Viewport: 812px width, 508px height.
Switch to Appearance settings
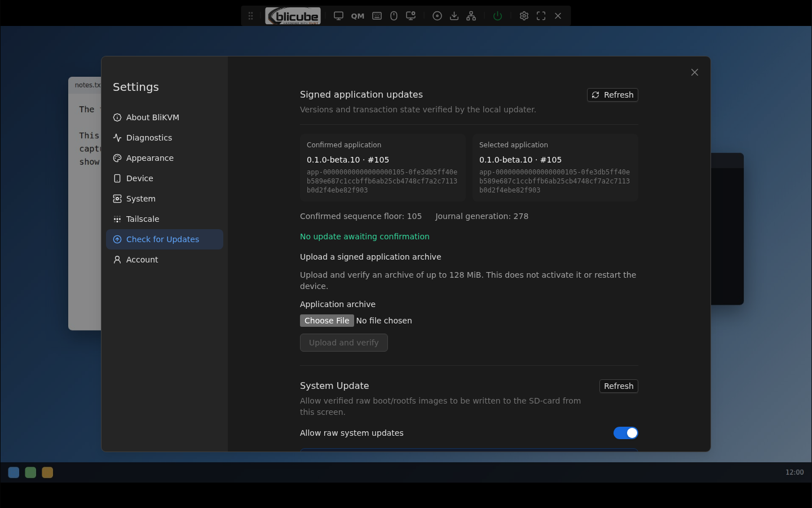[x=165, y=158]
